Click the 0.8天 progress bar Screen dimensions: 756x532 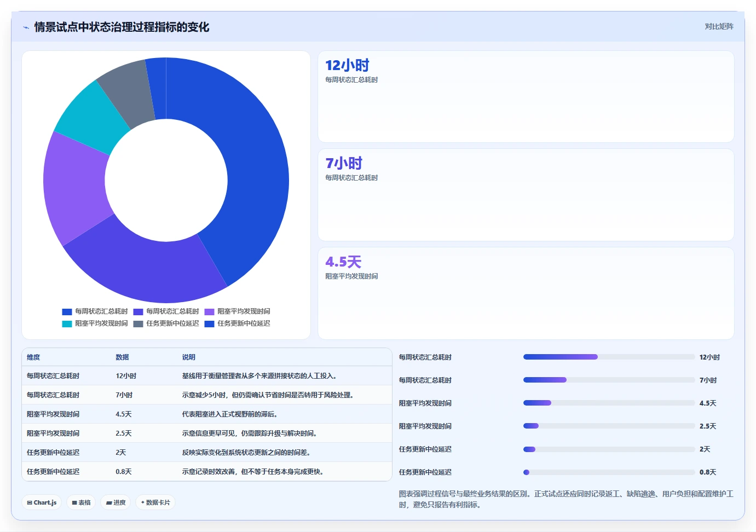pyautogui.click(x=609, y=472)
